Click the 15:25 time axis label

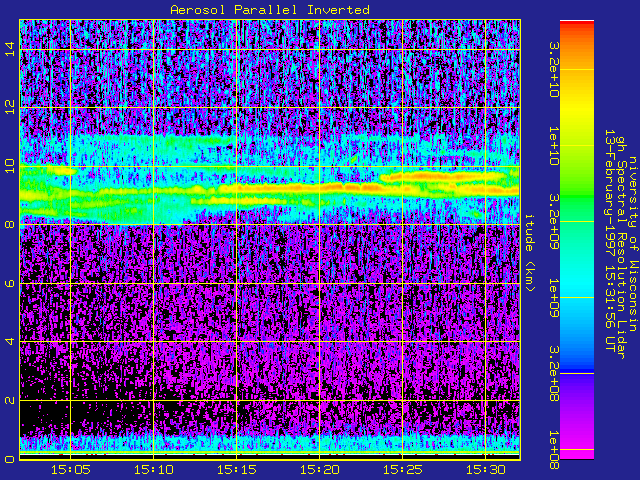(x=402, y=470)
